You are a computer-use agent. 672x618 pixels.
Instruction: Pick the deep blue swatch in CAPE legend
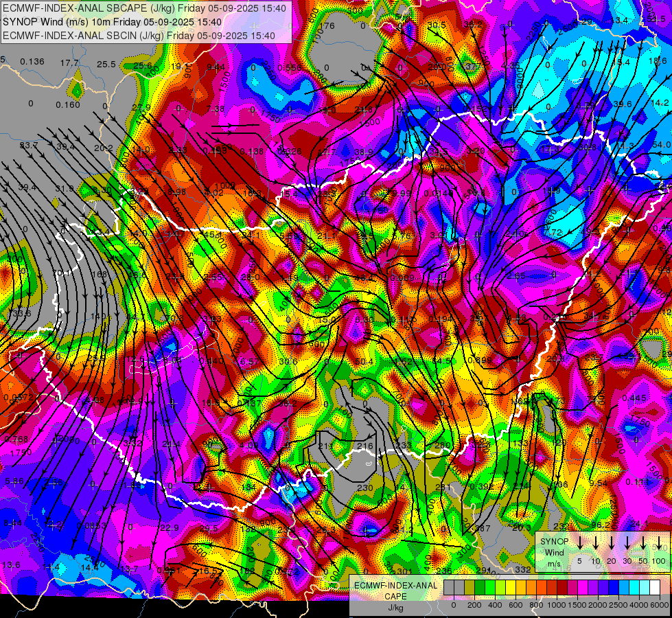(613, 588)
